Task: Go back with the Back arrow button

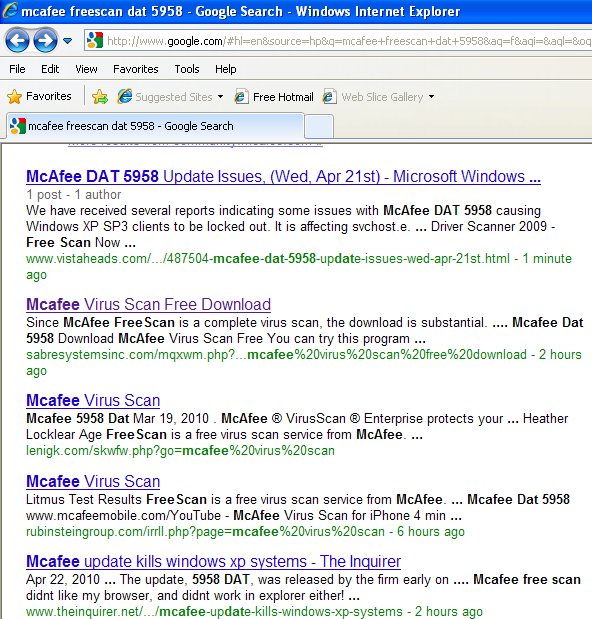Action: click(x=17, y=40)
